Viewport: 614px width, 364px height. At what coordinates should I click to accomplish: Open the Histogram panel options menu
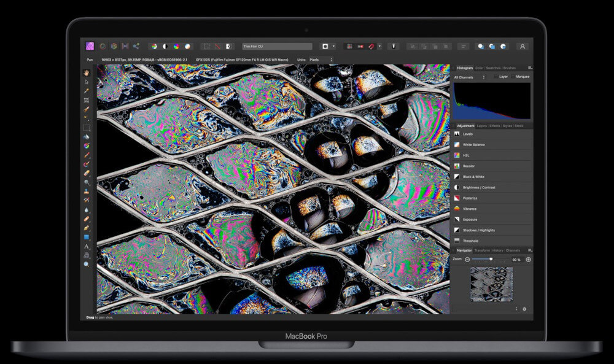[530, 68]
